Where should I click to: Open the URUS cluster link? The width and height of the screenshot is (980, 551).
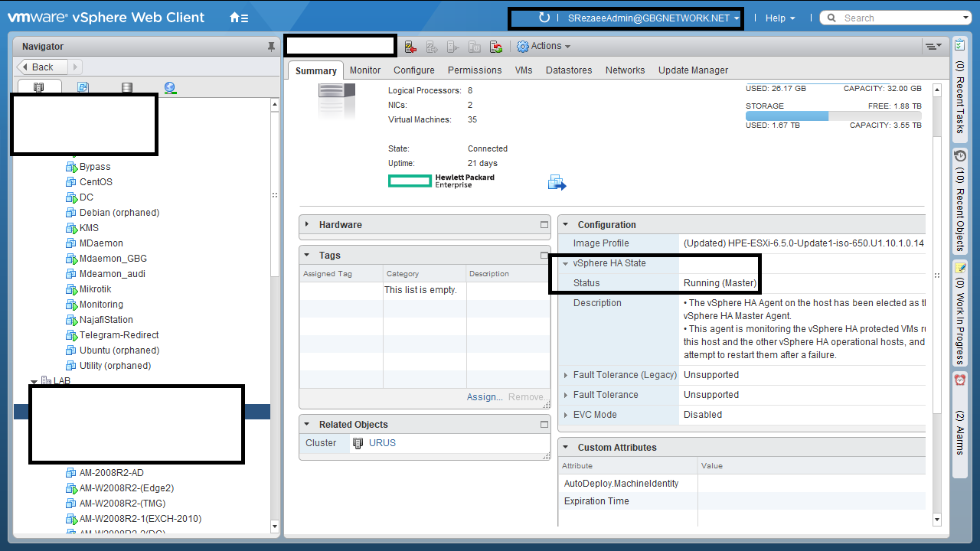pos(382,443)
